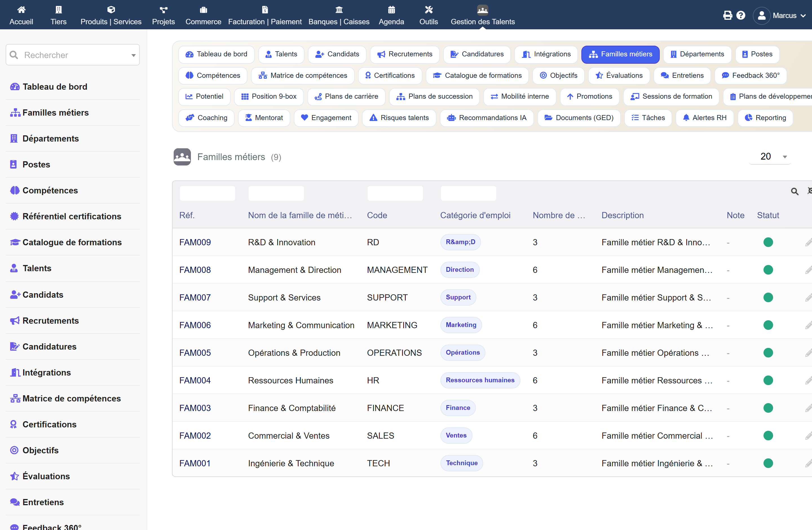Screen dimensions: 812x530
Task: Focus the Réf. filter input field
Action: (208, 193)
